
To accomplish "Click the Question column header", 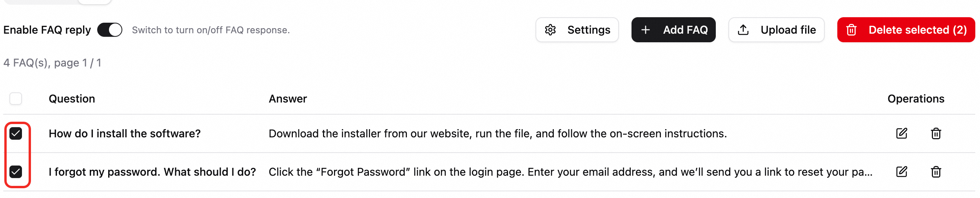I will [x=72, y=99].
